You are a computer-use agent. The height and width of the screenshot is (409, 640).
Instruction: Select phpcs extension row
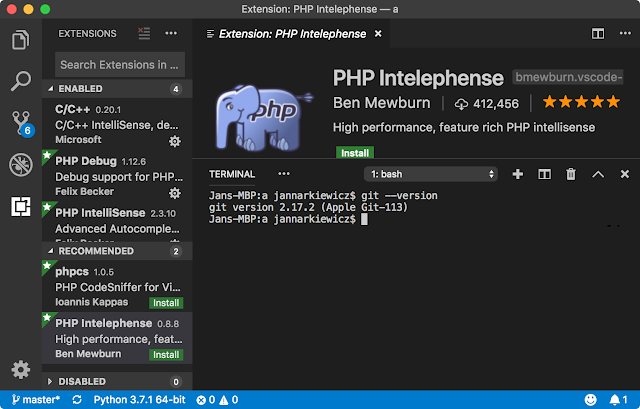118,286
